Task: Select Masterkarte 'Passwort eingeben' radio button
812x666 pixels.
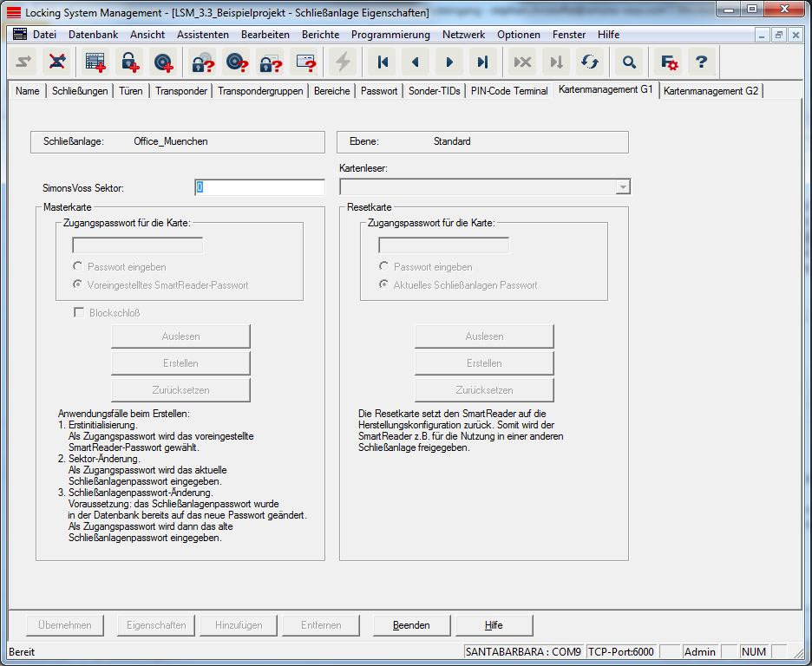Action: click(78, 267)
